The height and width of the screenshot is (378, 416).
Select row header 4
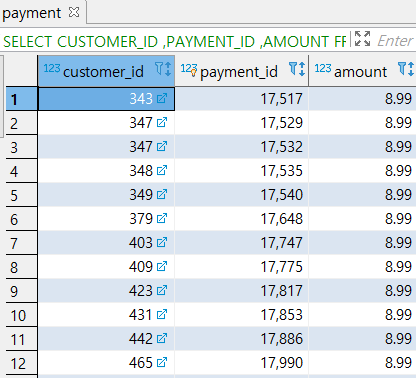pyautogui.click(x=21, y=171)
